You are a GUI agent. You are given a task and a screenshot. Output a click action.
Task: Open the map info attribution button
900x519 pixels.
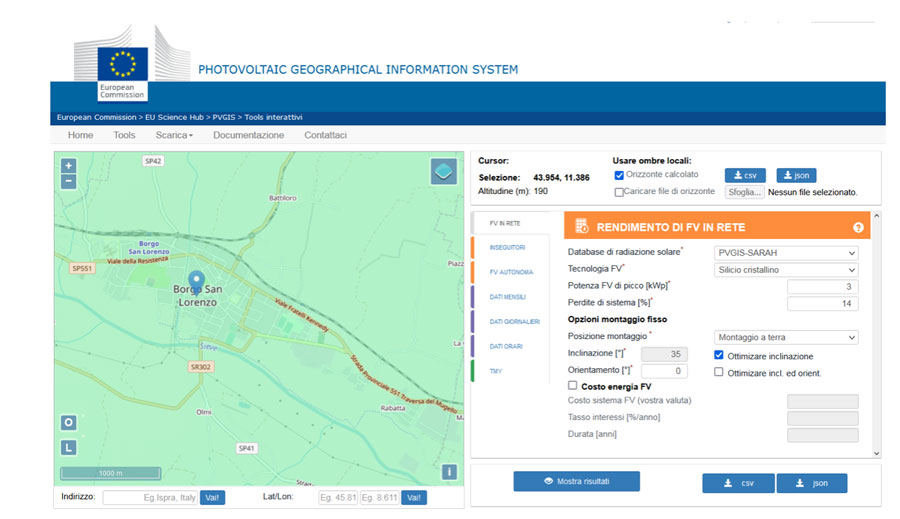click(x=449, y=472)
